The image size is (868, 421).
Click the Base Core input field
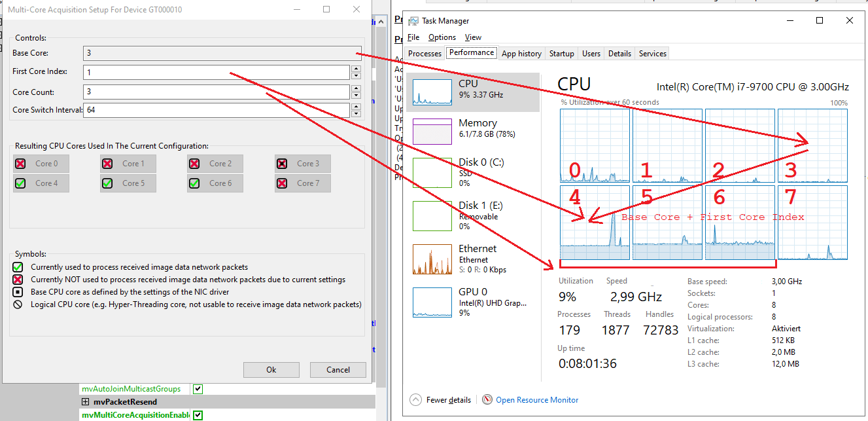222,52
